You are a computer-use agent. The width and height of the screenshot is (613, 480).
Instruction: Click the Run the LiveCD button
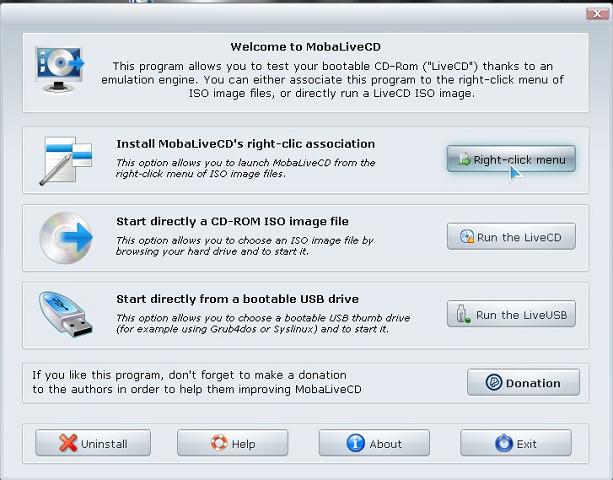pos(511,236)
